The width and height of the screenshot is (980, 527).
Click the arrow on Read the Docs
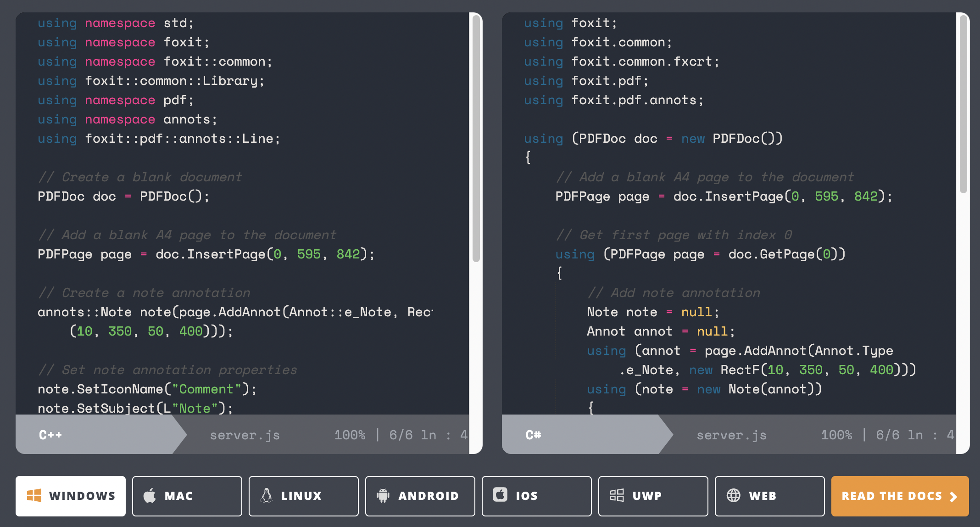[x=953, y=497]
